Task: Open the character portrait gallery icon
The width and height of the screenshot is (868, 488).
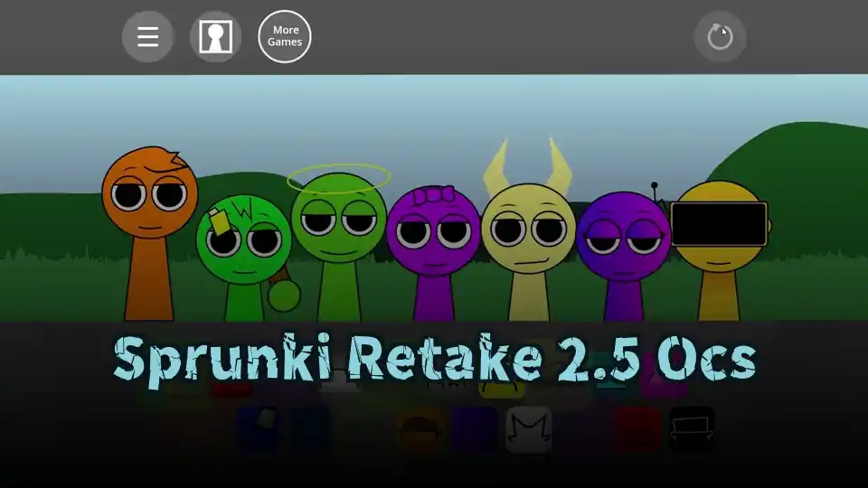Action: pos(216,37)
